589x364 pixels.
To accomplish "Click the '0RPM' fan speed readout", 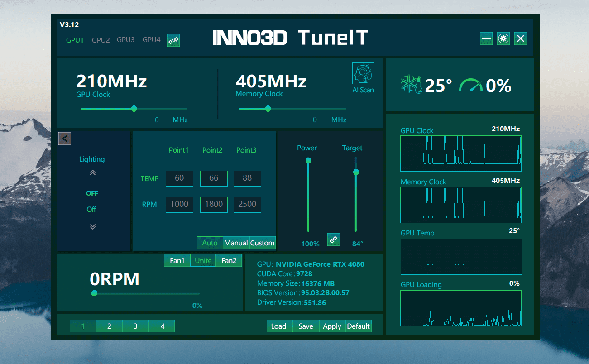I will (115, 279).
